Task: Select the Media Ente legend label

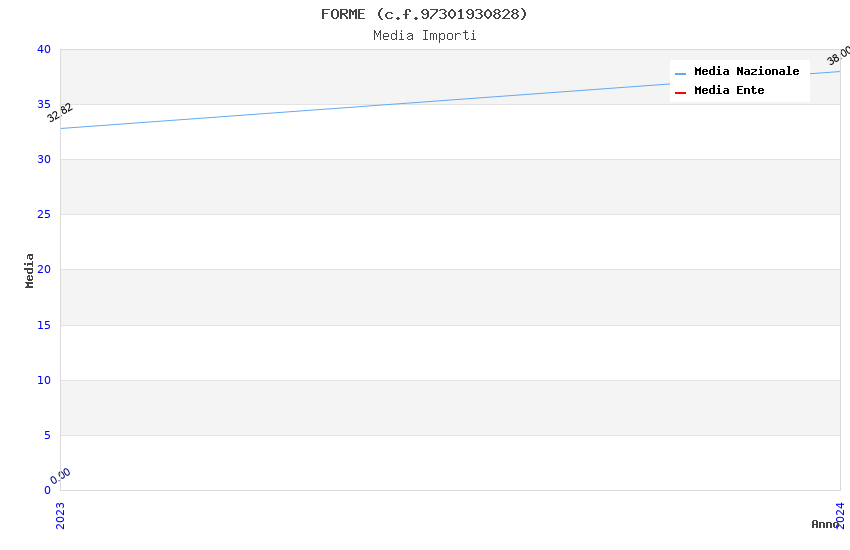Action: (x=729, y=91)
